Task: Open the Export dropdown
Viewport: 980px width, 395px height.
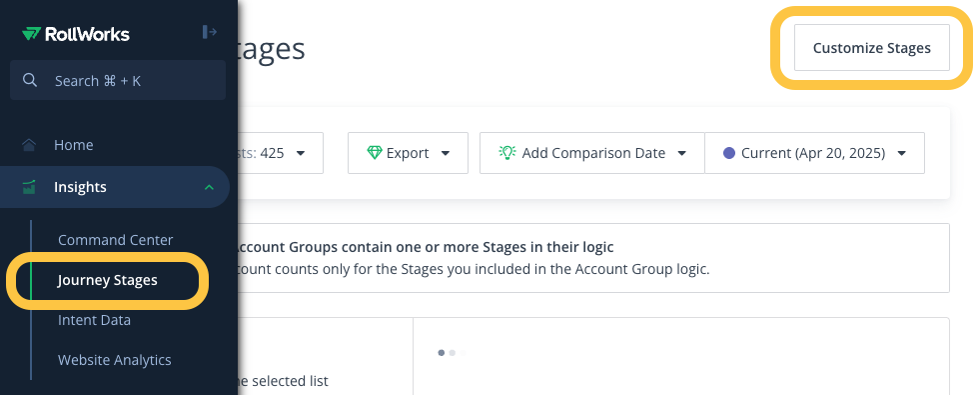Action: click(x=409, y=153)
